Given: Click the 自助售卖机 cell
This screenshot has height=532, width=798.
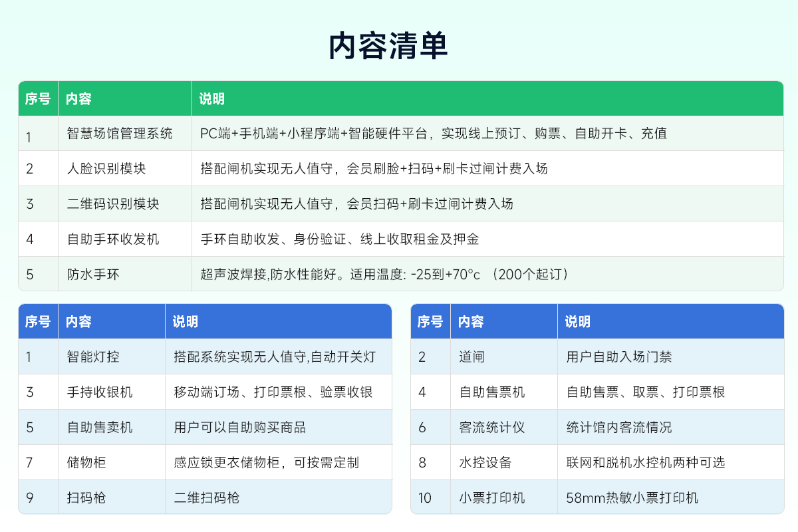Looking at the screenshot, I should pos(96,427).
